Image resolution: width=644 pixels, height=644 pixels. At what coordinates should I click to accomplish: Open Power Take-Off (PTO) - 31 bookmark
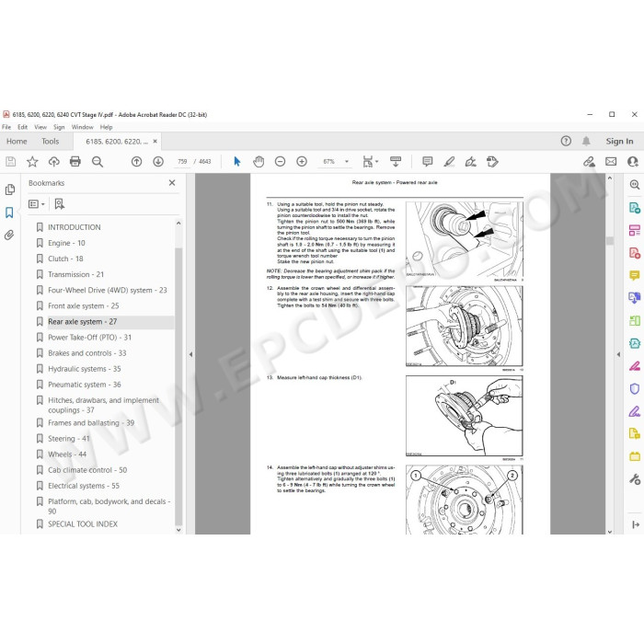coord(89,338)
